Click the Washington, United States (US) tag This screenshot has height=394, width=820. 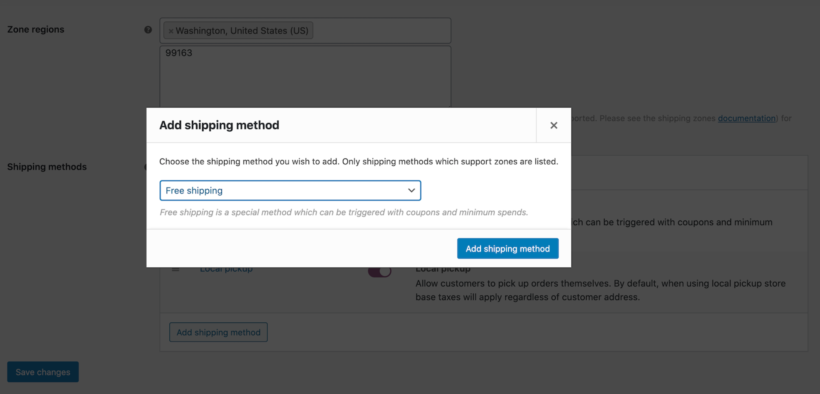(238, 31)
